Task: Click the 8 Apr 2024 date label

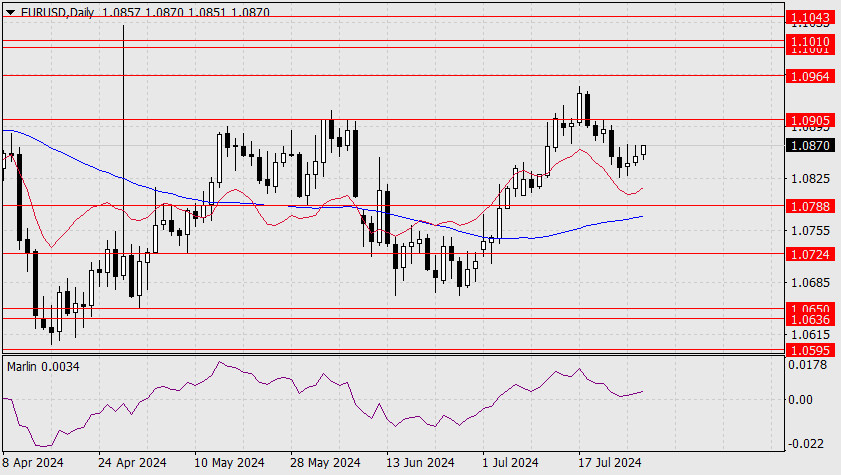Action: [33, 462]
